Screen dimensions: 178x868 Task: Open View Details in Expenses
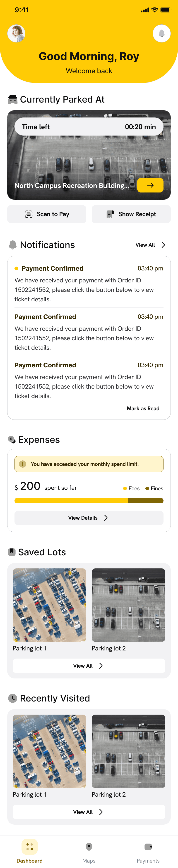(89, 518)
